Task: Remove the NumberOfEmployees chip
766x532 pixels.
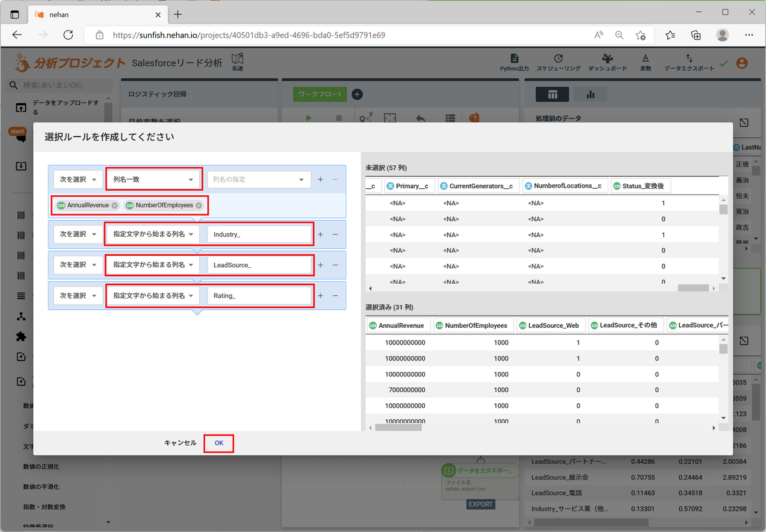Action: pos(199,205)
